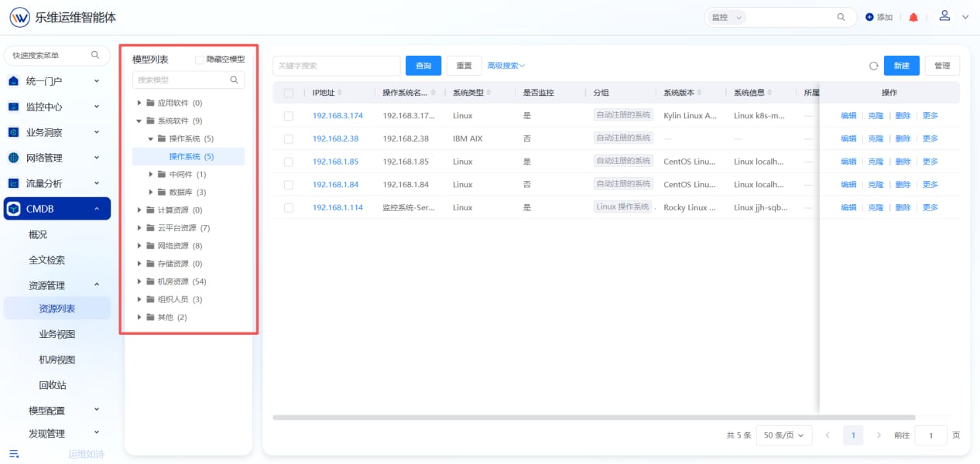
Task: Check the row checkbox for 192.168.3.174
Action: point(289,116)
